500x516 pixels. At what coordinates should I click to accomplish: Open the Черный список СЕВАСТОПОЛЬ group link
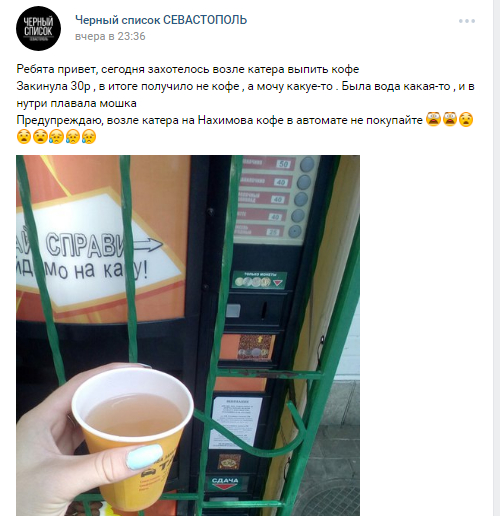coord(161,20)
